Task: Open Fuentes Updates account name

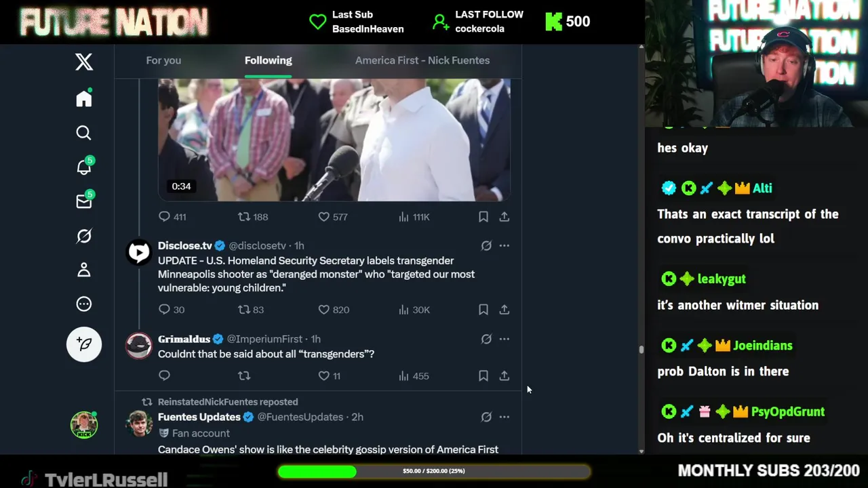Action: click(x=199, y=417)
